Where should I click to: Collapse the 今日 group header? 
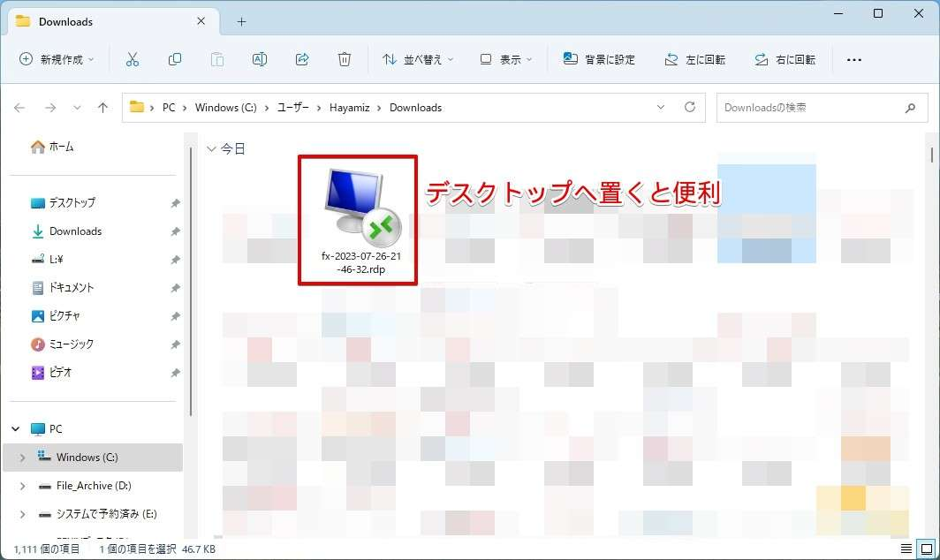click(x=212, y=148)
